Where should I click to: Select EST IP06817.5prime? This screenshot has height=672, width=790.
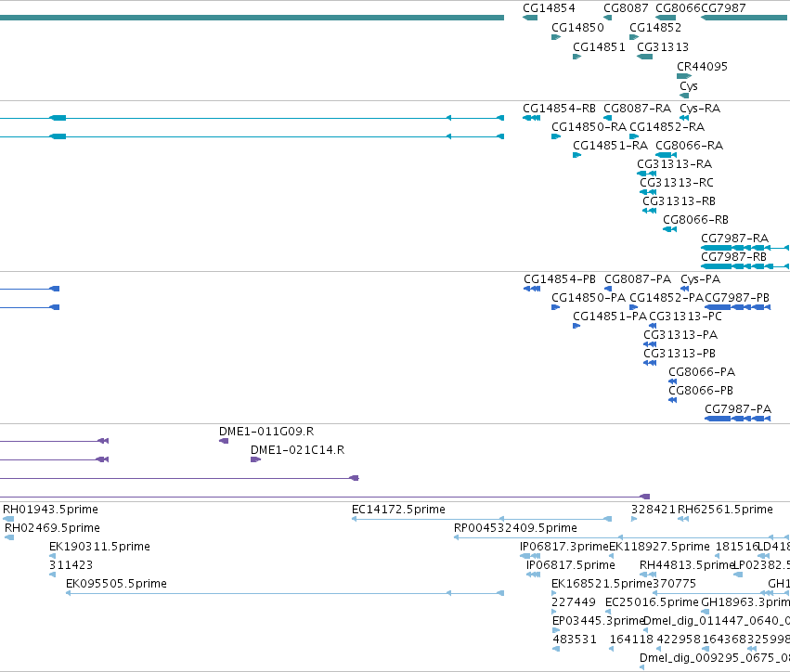(x=571, y=565)
